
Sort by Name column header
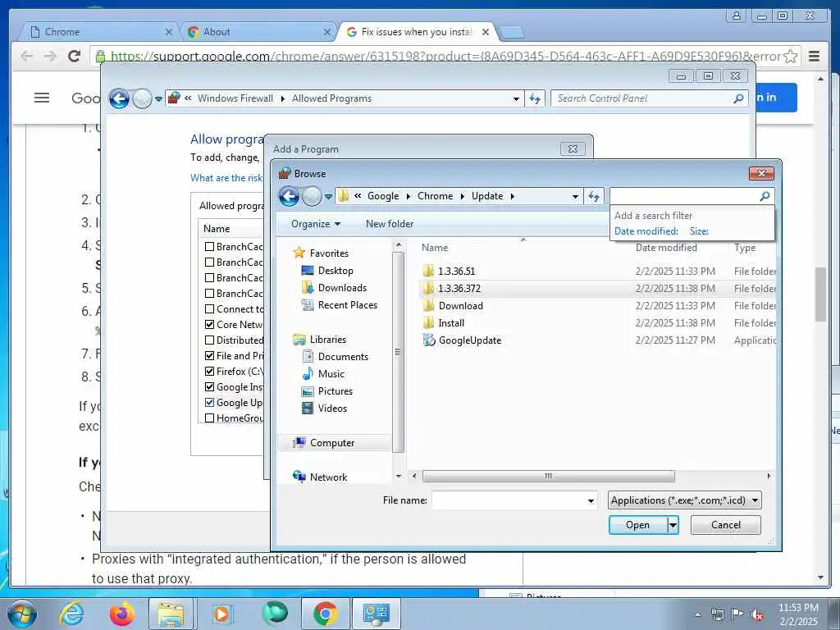[x=434, y=248]
